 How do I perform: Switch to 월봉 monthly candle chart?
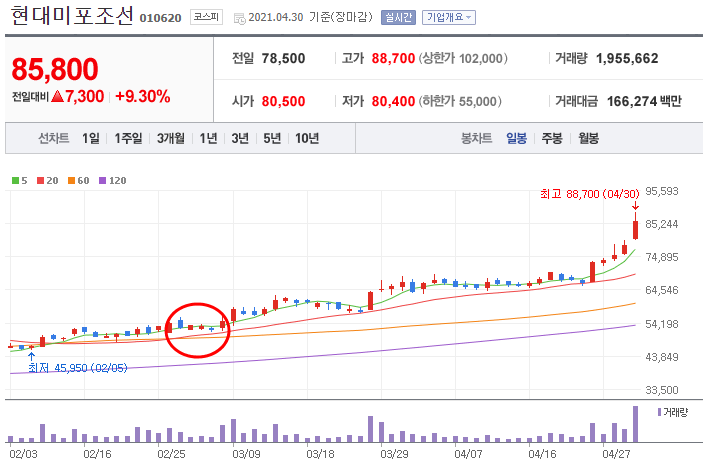click(x=588, y=138)
